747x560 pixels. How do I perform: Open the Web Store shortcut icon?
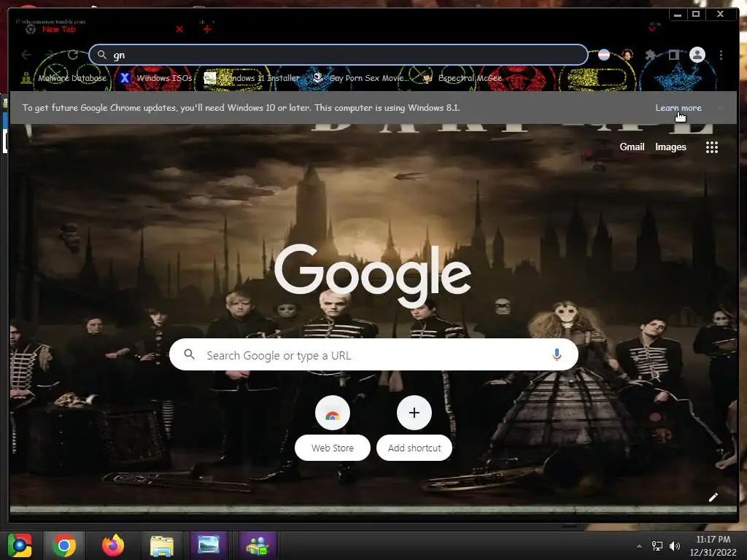(333, 413)
